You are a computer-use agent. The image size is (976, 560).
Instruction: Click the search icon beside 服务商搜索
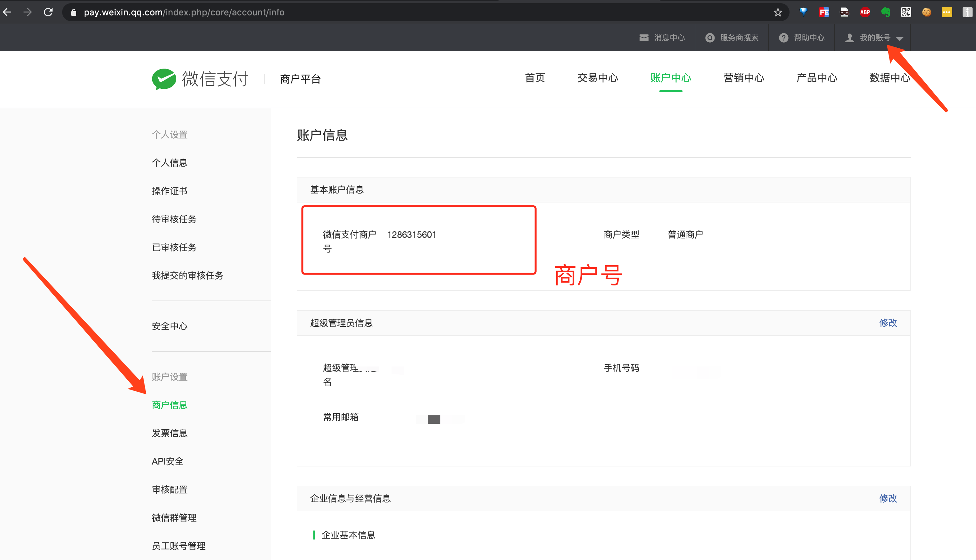point(710,38)
